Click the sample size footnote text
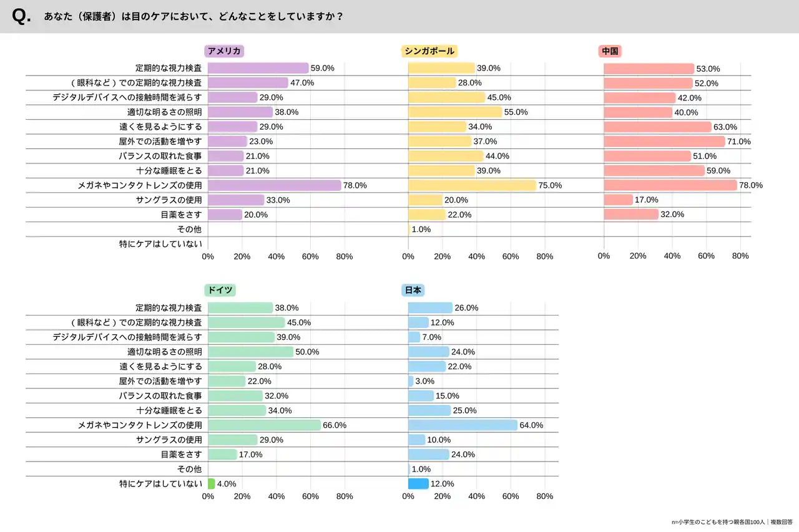Screen dimensions: 799x532 [727, 521]
